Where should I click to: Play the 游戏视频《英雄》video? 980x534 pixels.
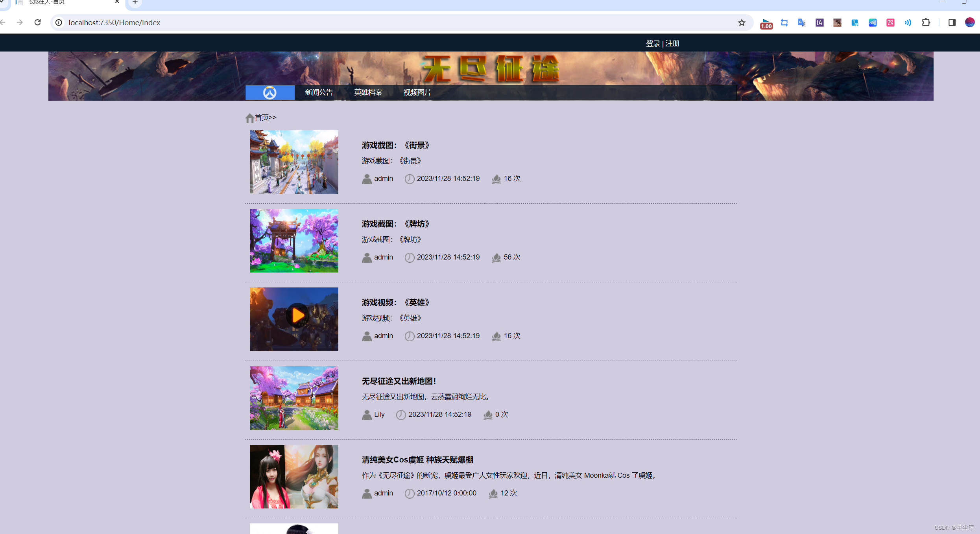point(297,315)
